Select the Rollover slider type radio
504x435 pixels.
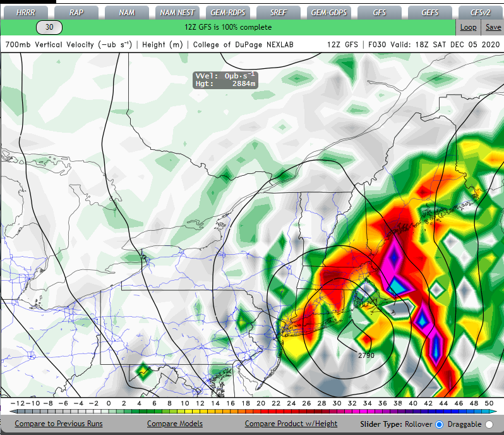pyautogui.click(x=439, y=424)
